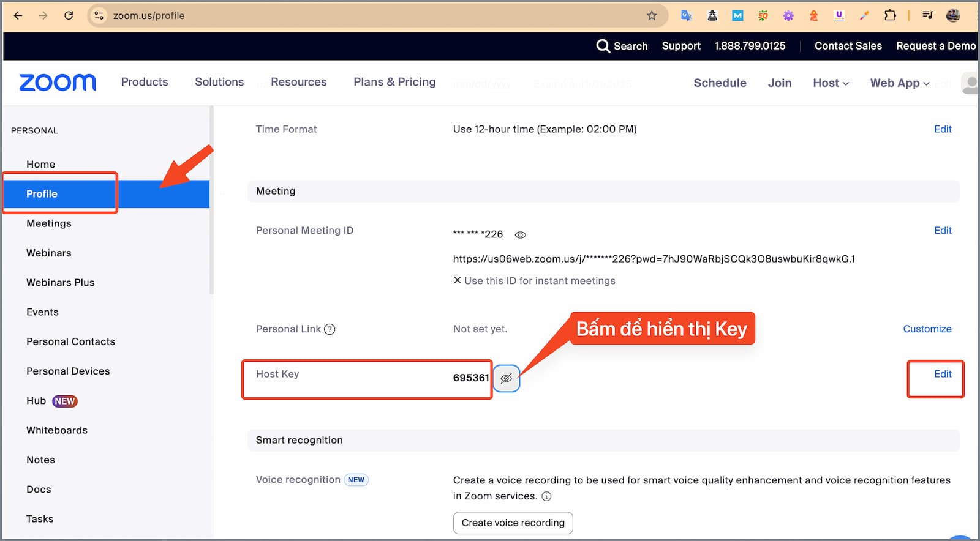The width and height of the screenshot is (980, 541).
Task: Open the Personal Link help icon
Action: (x=330, y=329)
